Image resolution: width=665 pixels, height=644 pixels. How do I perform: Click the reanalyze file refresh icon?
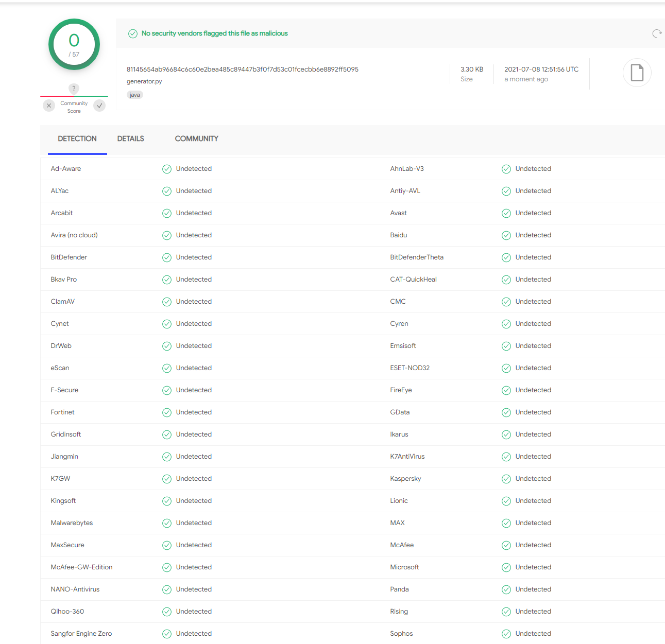(x=657, y=33)
